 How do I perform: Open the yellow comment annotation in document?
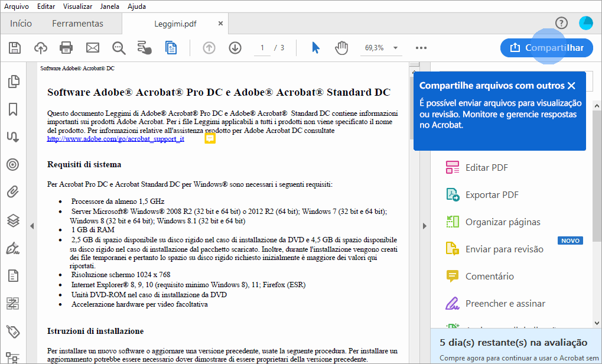(x=210, y=138)
